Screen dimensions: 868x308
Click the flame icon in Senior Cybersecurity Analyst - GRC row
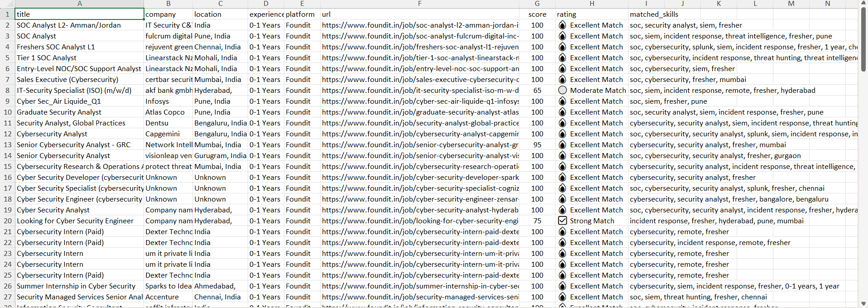562,145
